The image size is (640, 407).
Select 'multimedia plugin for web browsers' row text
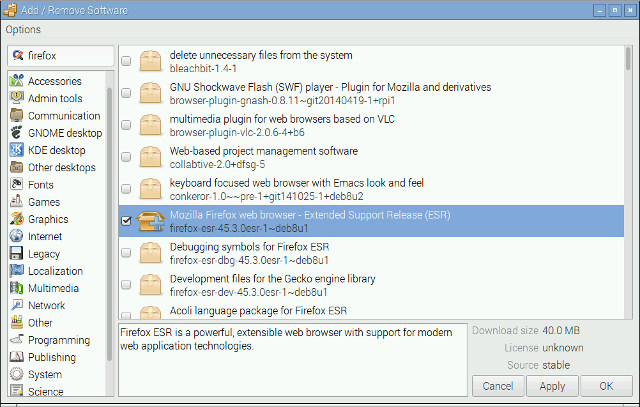[282, 119]
